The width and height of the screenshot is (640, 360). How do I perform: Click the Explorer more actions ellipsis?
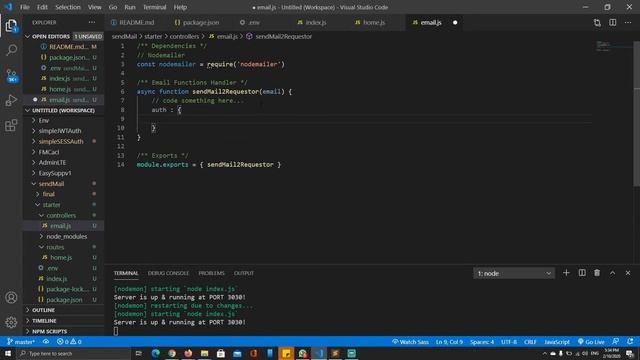(92, 22)
